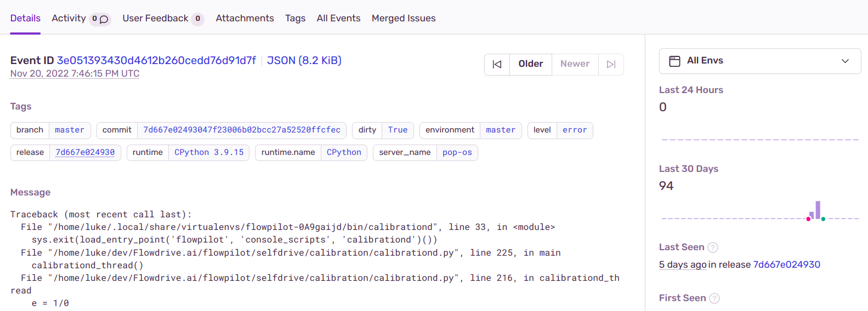Jump to newest event icon button

611,64
